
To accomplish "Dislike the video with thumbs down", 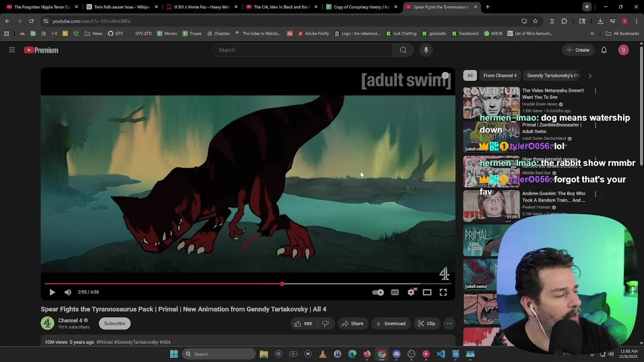I will pos(326,323).
